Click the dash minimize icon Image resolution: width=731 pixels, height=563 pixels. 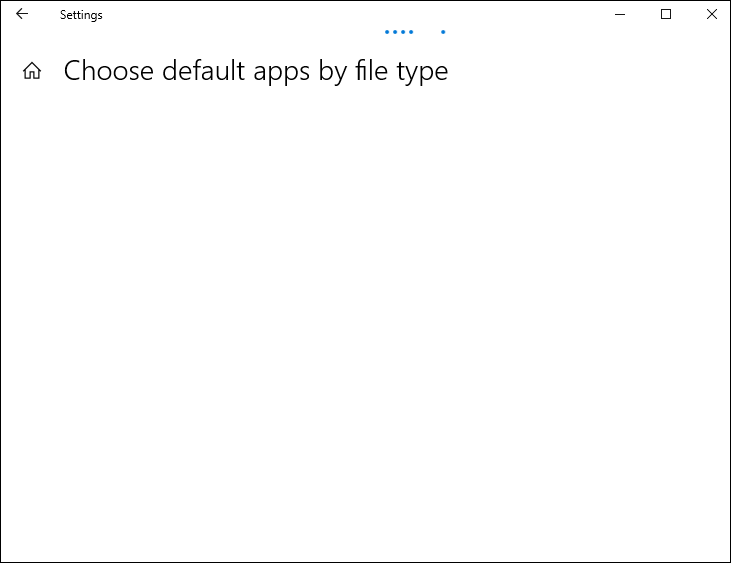tap(621, 15)
